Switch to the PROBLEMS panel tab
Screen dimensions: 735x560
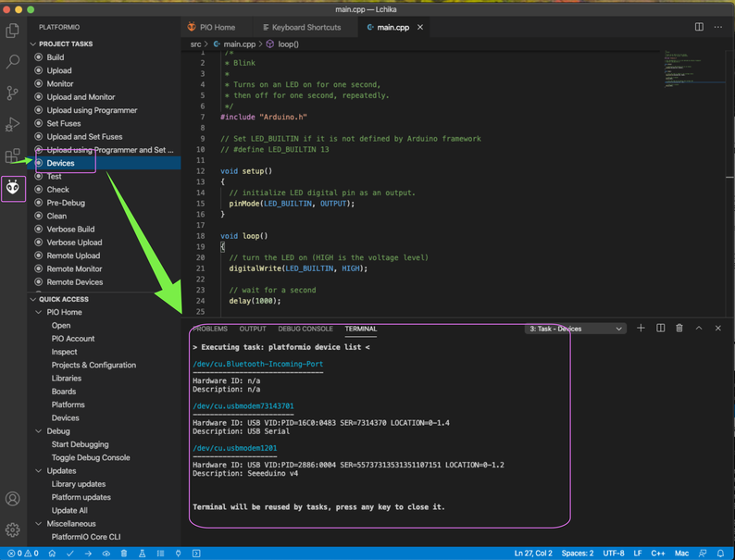pyautogui.click(x=210, y=329)
